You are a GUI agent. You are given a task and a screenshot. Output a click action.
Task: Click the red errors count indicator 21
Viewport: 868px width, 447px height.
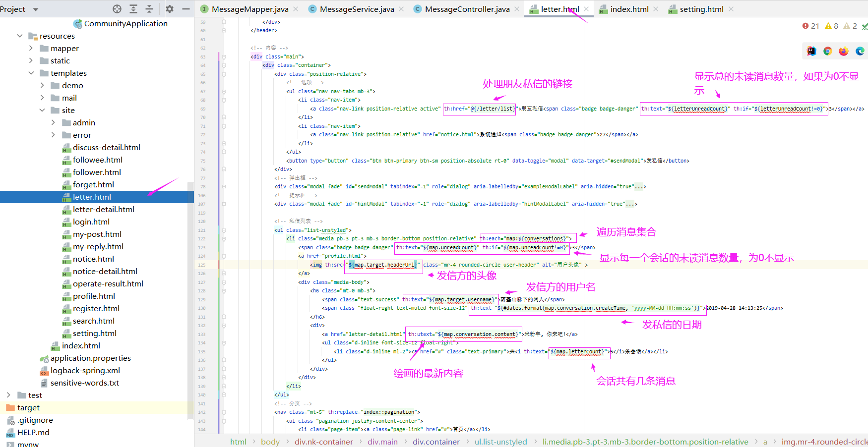(x=810, y=26)
